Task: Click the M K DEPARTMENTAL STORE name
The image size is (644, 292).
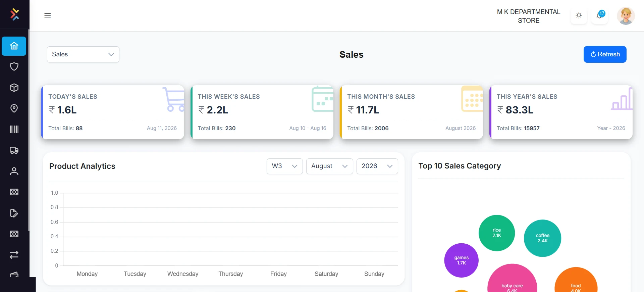Action: 529,16
